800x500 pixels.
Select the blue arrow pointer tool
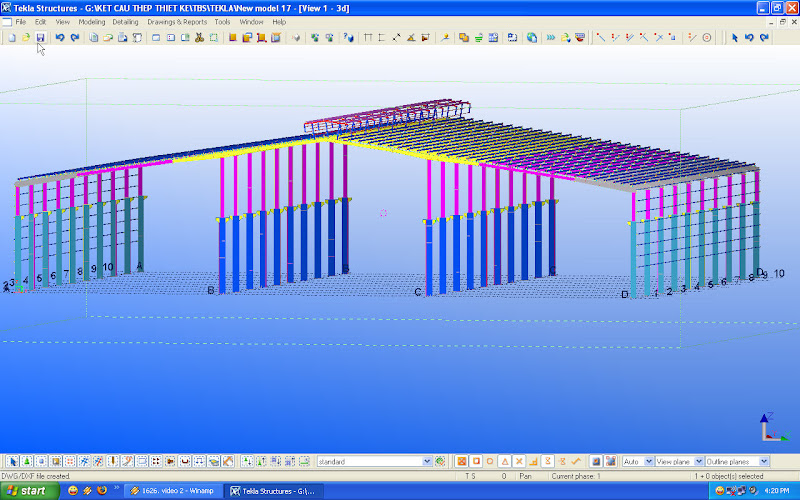tap(735, 38)
